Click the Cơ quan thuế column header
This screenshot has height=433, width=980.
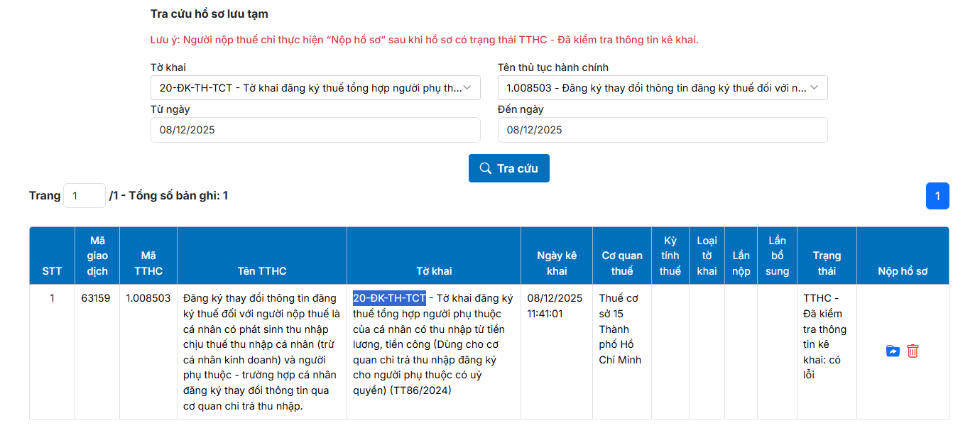click(x=621, y=263)
